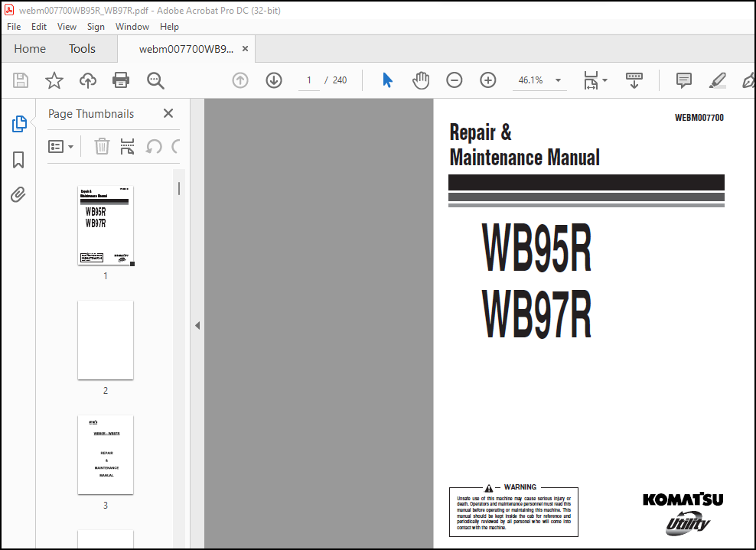Add file to Starred with star icon
The height and width of the screenshot is (550, 756).
click(x=54, y=80)
